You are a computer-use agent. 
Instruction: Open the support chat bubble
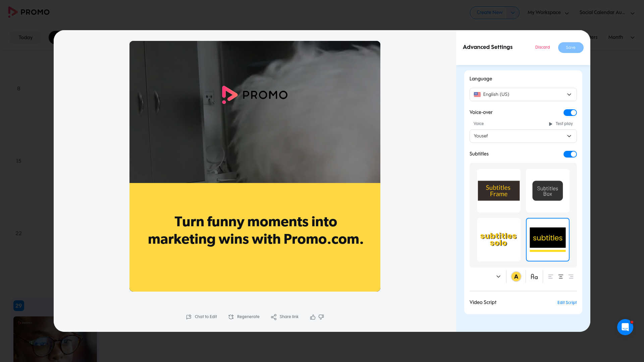click(x=625, y=327)
